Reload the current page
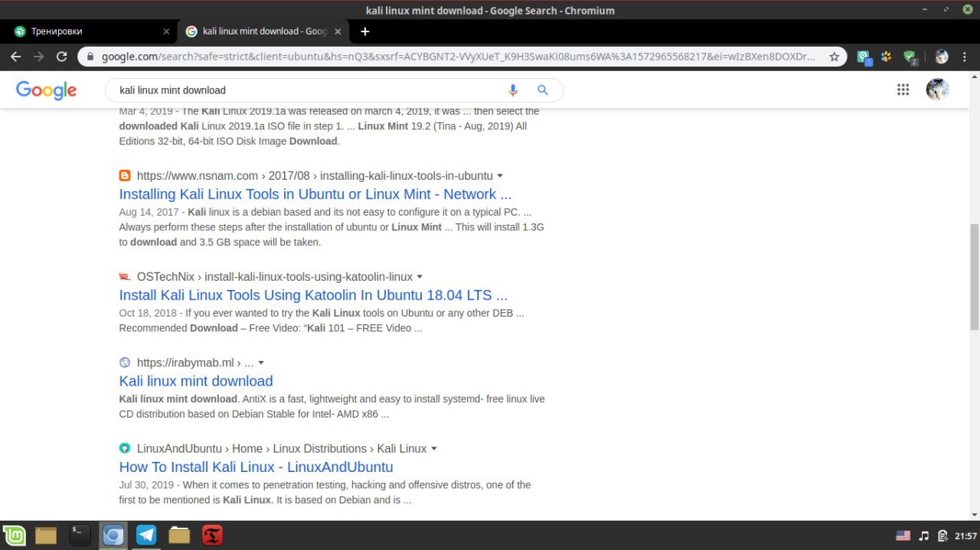This screenshot has width=980, height=550. (x=62, y=57)
